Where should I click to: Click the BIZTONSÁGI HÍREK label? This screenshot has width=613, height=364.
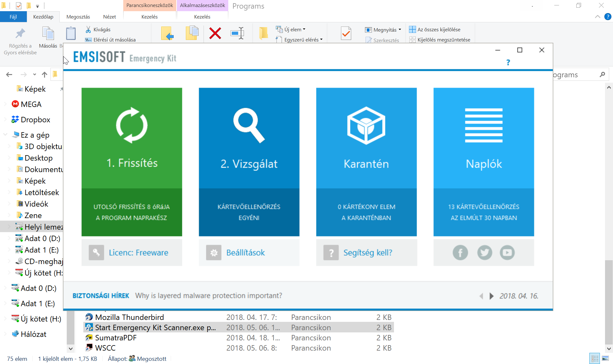click(x=101, y=296)
